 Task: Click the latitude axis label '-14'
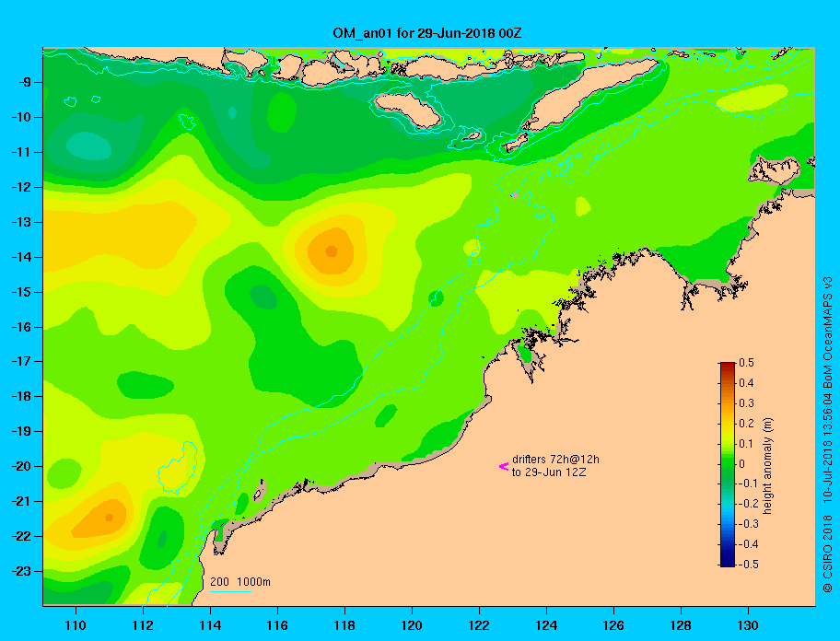click(21, 258)
